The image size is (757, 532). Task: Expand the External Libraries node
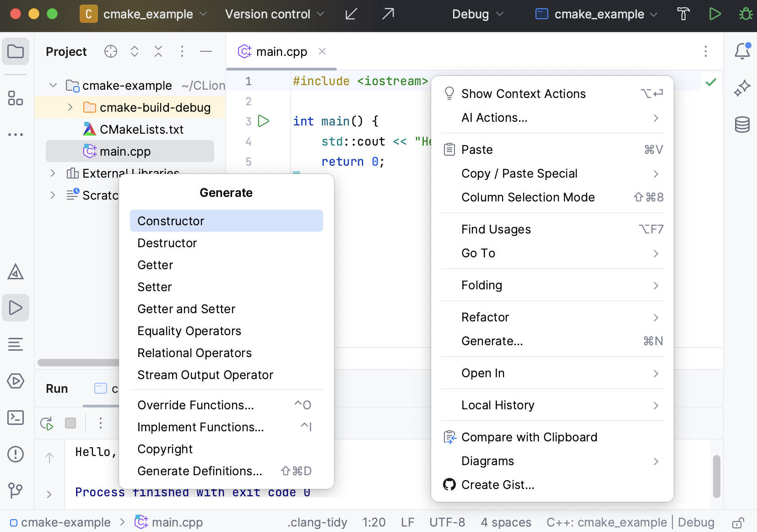point(52,173)
